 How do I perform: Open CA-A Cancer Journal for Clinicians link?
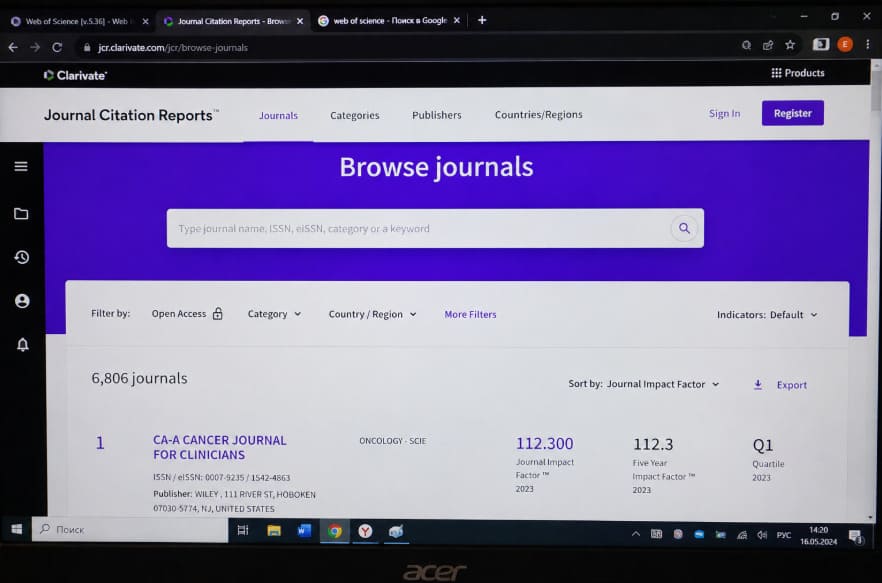(219, 447)
